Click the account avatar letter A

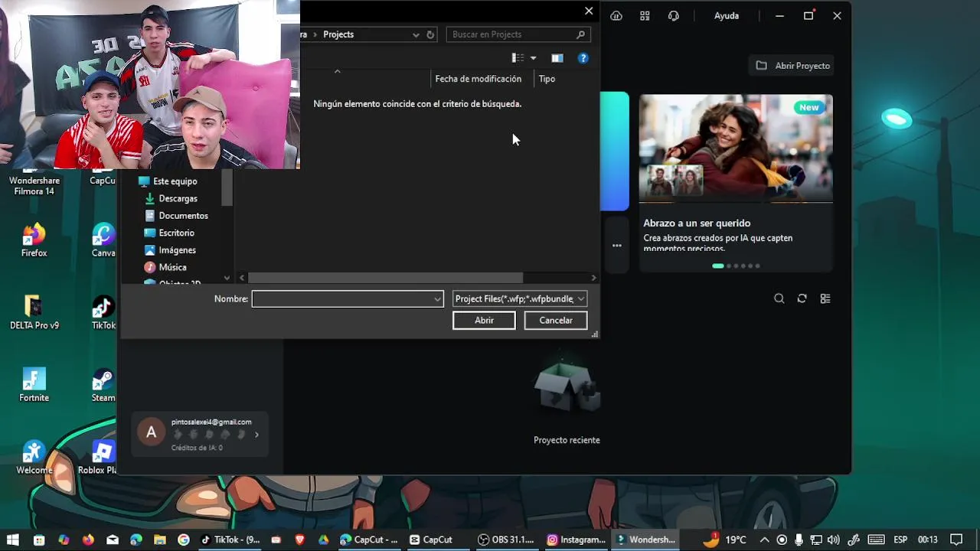[x=151, y=432]
